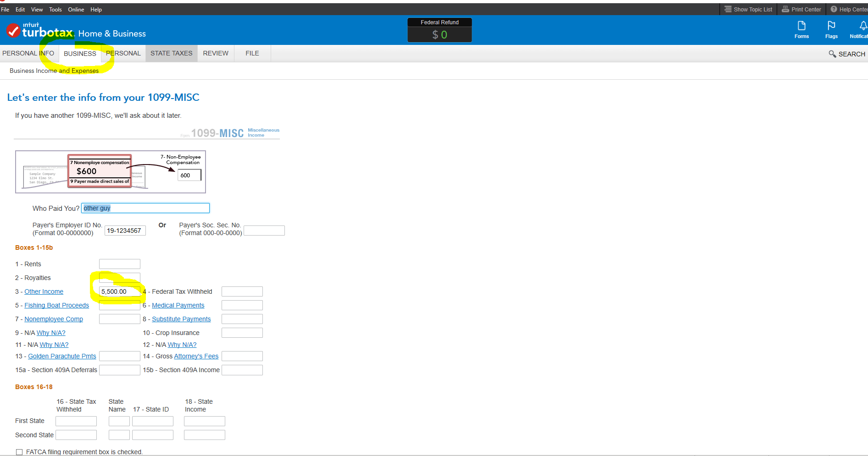Screen dimensions: 868x456
Task: Click the box 1 Rents field
Action: click(120, 264)
